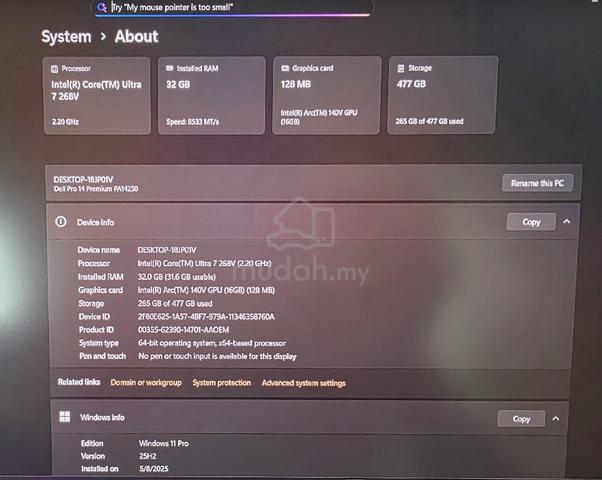Image resolution: width=602 pixels, height=480 pixels.
Task: Click the Graphics card icon
Action: [285, 68]
